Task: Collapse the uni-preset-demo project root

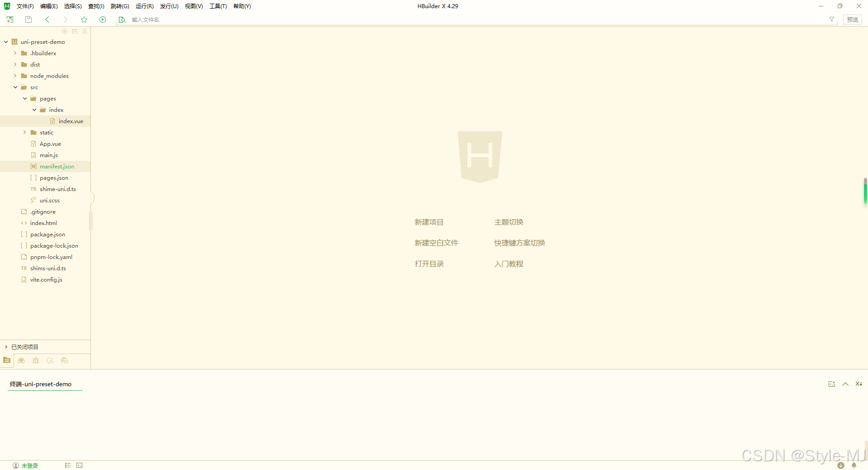Action: [x=6, y=42]
